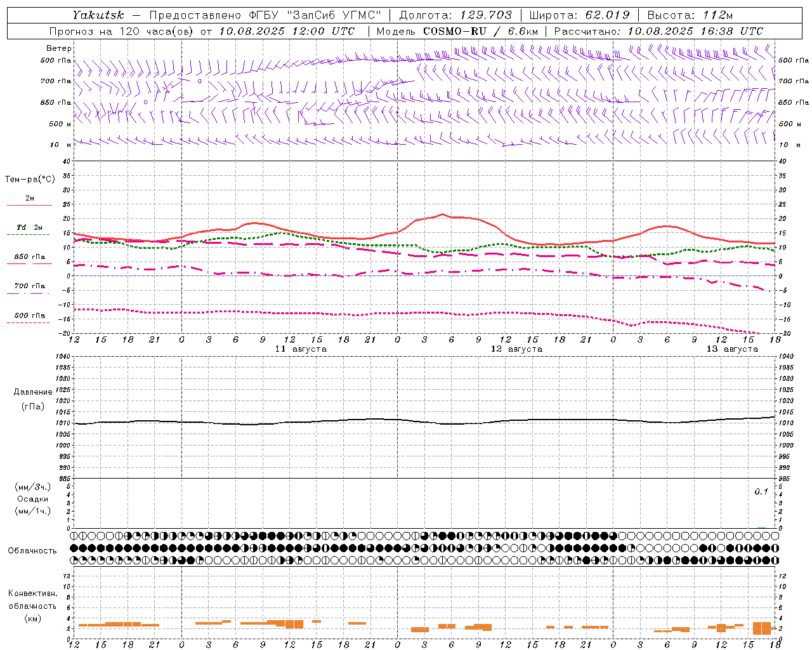Select the Модель COSMO-RU / 6.6км text
This screenshot has height=650, width=812.
point(457,31)
